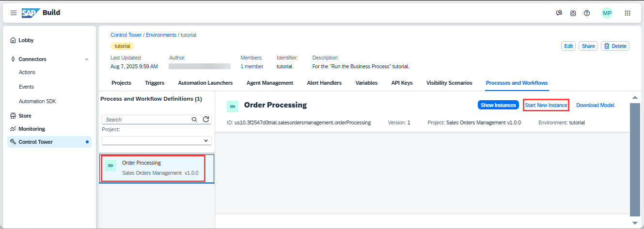Select the Processes and Workflows tab
The width and height of the screenshot is (644, 229).
(517, 83)
